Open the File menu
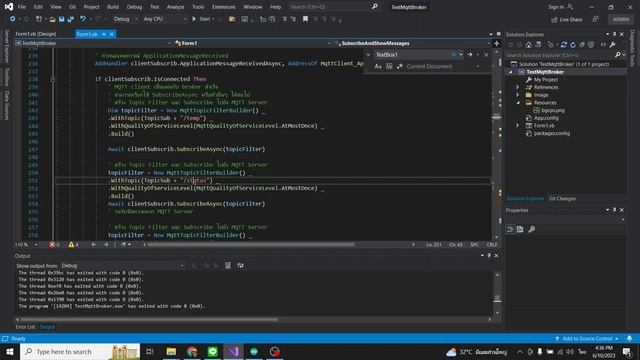The width and height of the screenshot is (640, 360). point(22,7)
